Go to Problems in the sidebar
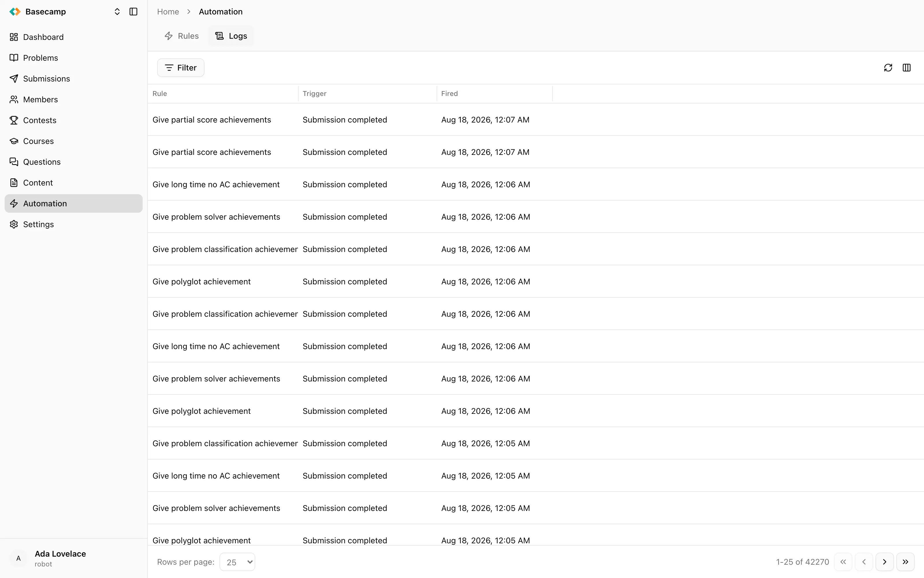The image size is (924, 578). [73, 58]
